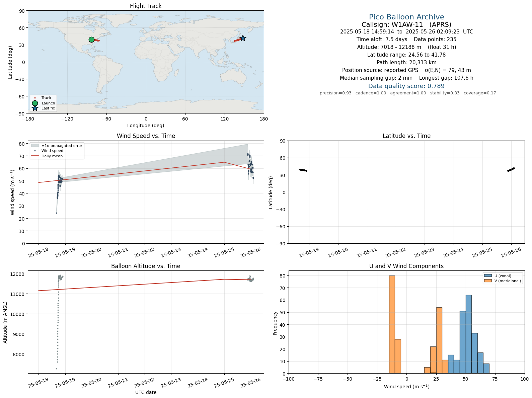Click the 'Balloon Altitude vs. Time' plot title
The image size is (532, 398).
146,266
